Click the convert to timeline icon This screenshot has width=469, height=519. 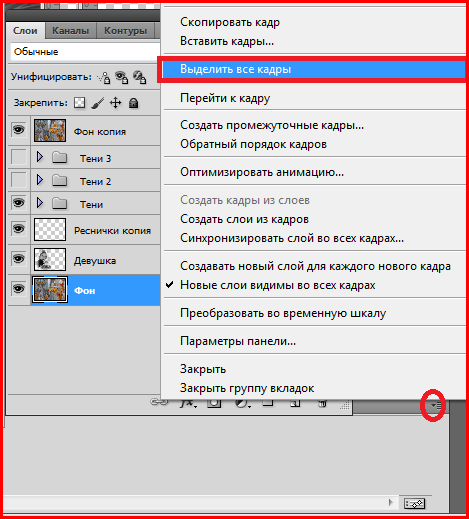tap(414, 503)
